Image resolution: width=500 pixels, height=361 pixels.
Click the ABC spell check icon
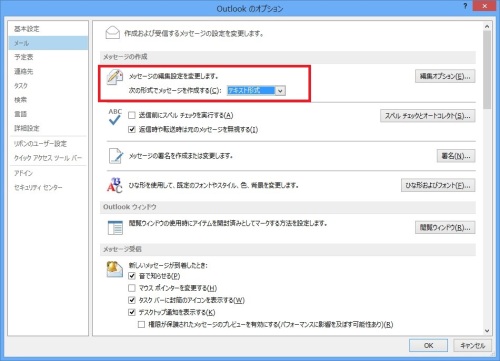click(x=115, y=117)
